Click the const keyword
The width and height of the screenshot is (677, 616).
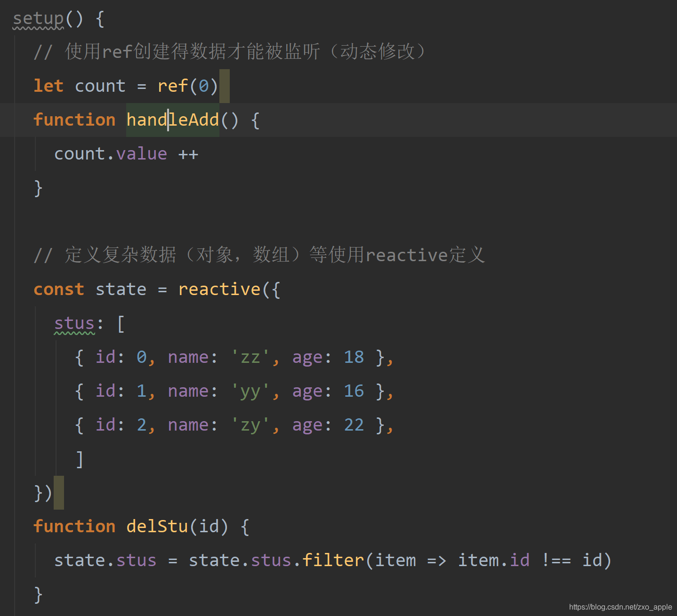(x=59, y=289)
